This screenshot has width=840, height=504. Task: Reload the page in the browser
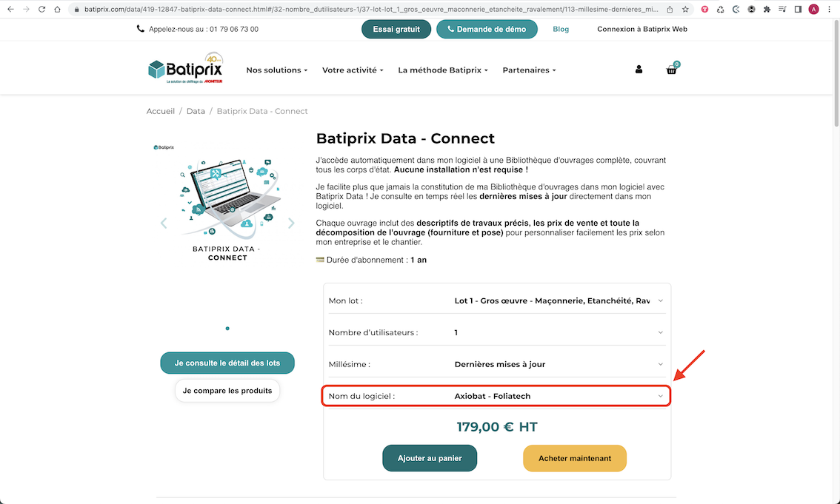coord(41,10)
